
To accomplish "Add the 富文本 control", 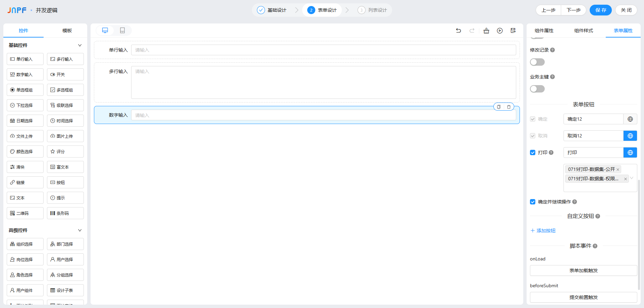I will pos(65,167).
